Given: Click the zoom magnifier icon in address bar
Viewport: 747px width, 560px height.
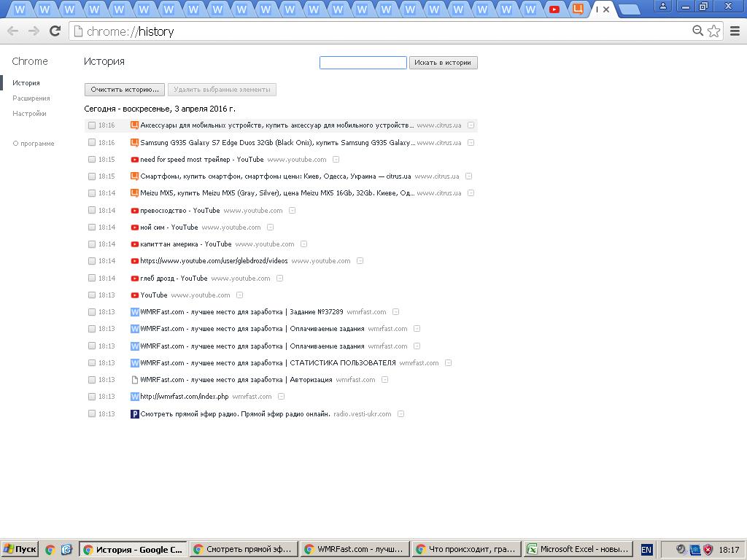Looking at the screenshot, I should click(697, 31).
